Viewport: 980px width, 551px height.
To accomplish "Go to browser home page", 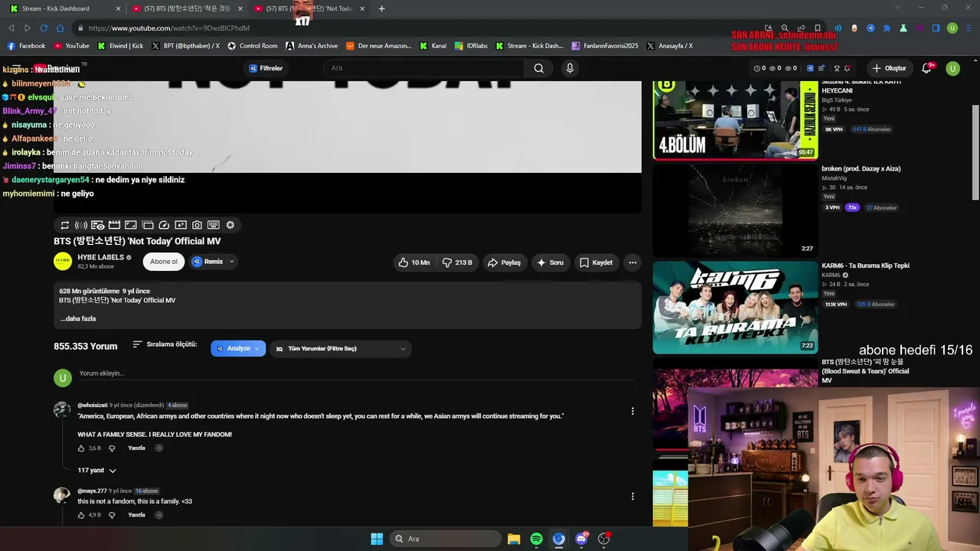I will [60, 28].
